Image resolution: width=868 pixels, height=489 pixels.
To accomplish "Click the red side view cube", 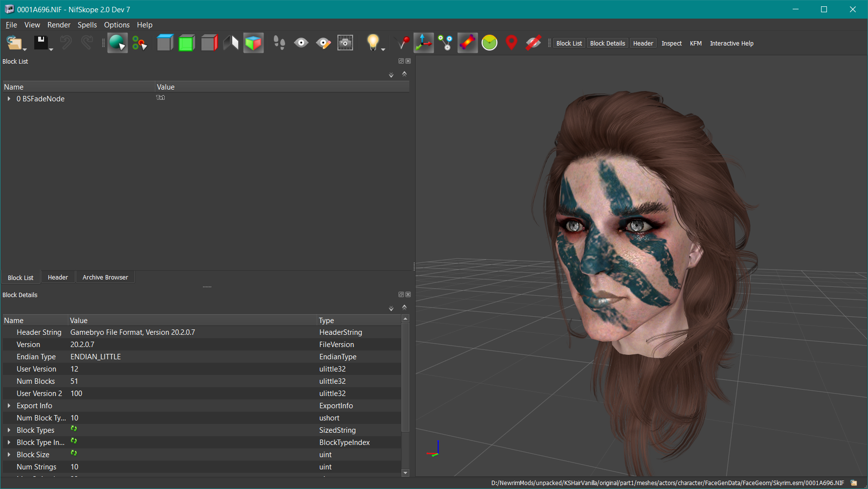I will 209,43.
